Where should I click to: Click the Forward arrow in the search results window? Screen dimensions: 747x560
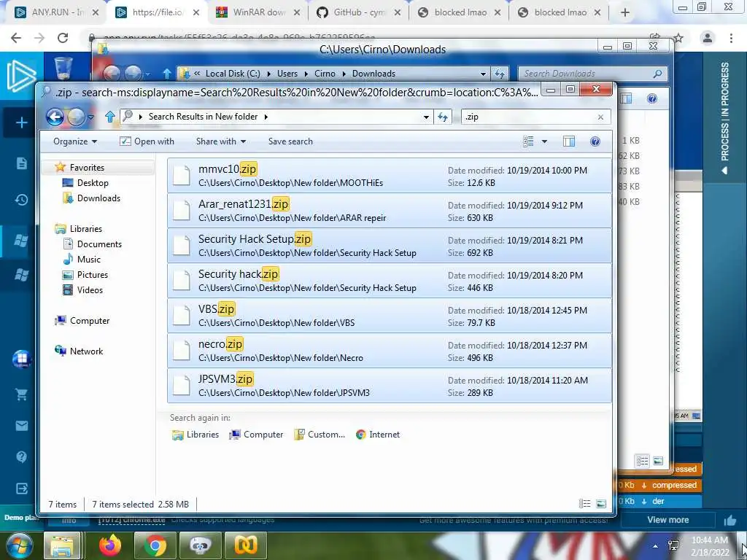[76, 117]
